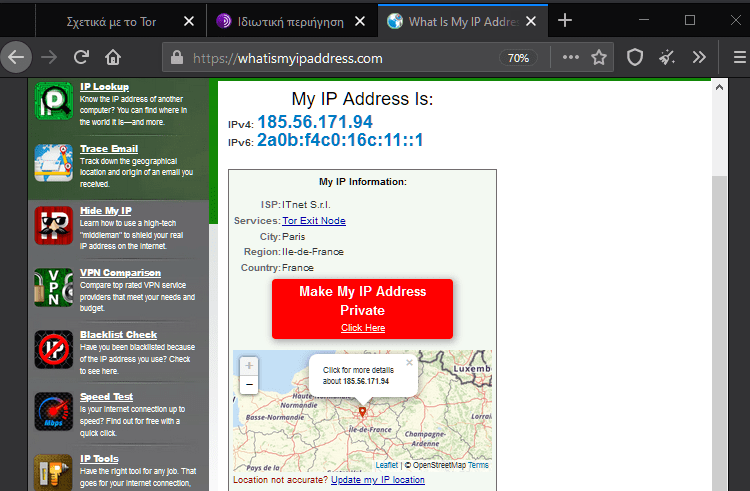This screenshot has width=750, height=491.
Task: Open the hamburger application menu
Action: [x=739, y=57]
